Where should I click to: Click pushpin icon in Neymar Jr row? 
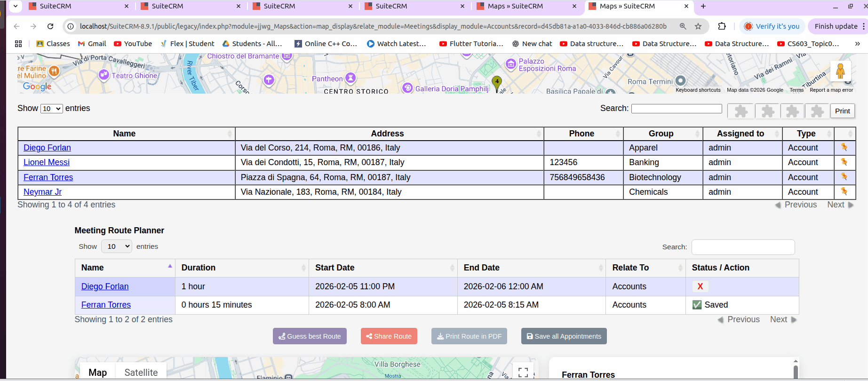coord(844,191)
